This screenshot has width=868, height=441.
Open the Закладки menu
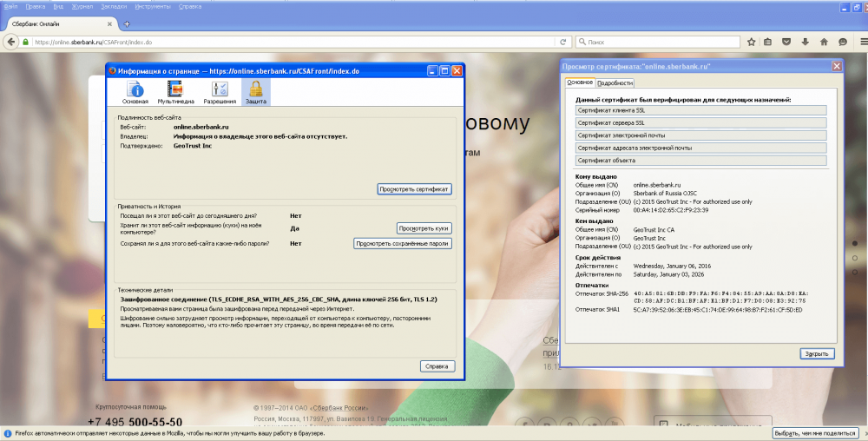point(114,7)
